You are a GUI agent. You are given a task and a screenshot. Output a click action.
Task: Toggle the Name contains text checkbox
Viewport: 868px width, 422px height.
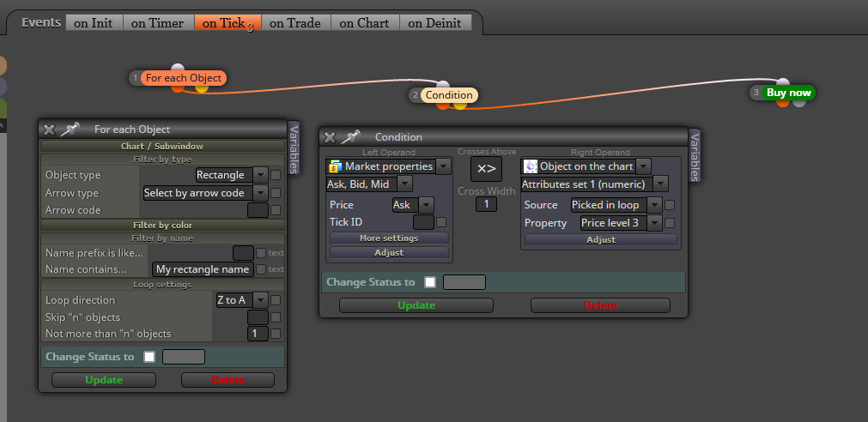[x=261, y=269]
